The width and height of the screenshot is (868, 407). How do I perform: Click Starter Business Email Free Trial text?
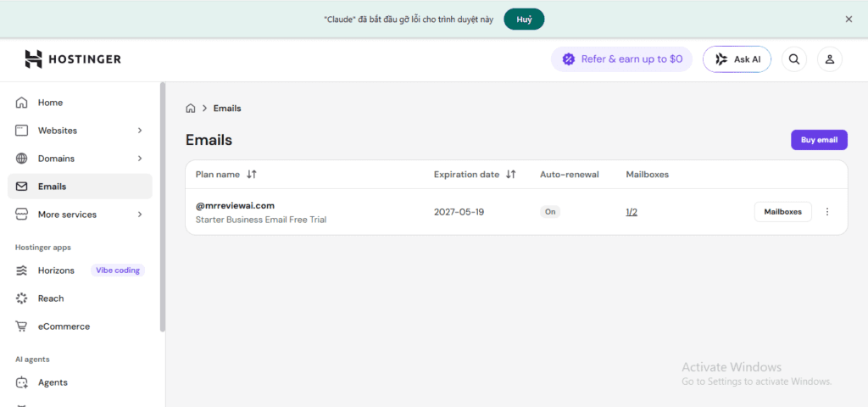point(261,220)
